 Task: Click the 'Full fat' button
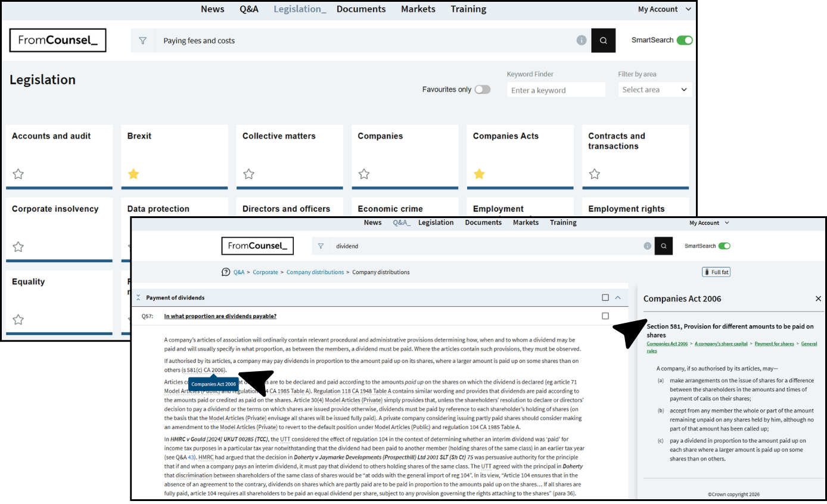click(x=716, y=272)
